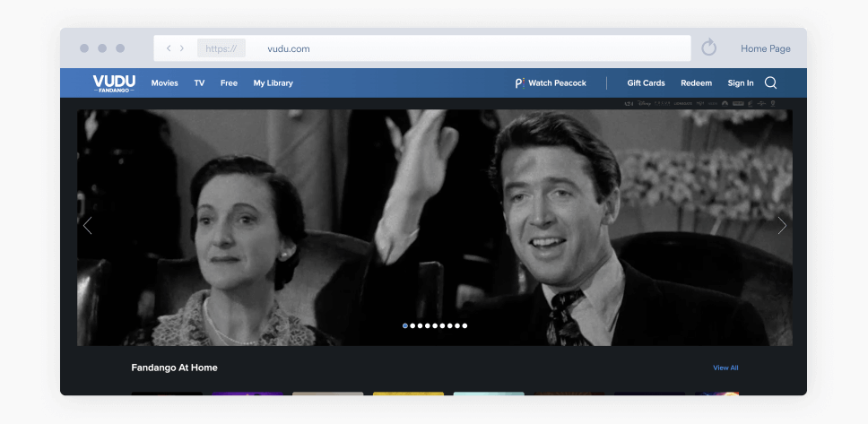The image size is (868, 424).
Task: Click View All for Fandango At Home
Action: (725, 368)
